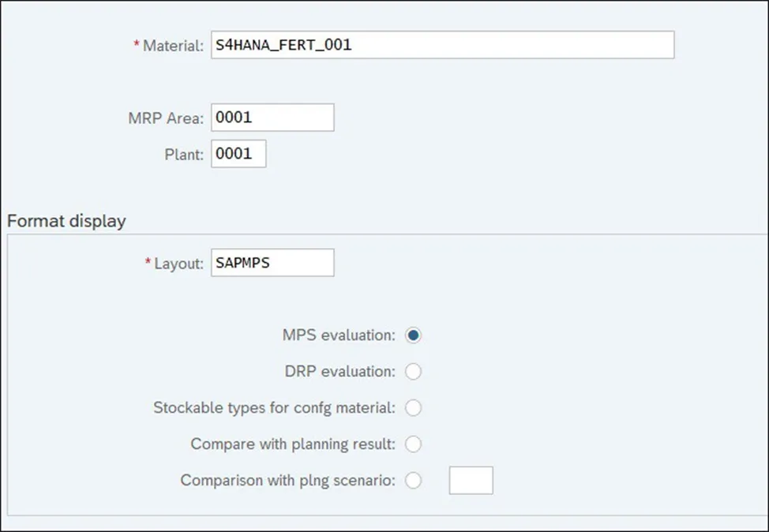Click the 'Comparison with plng scenario:' label
The image size is (769, 532).
click(287, 481)
